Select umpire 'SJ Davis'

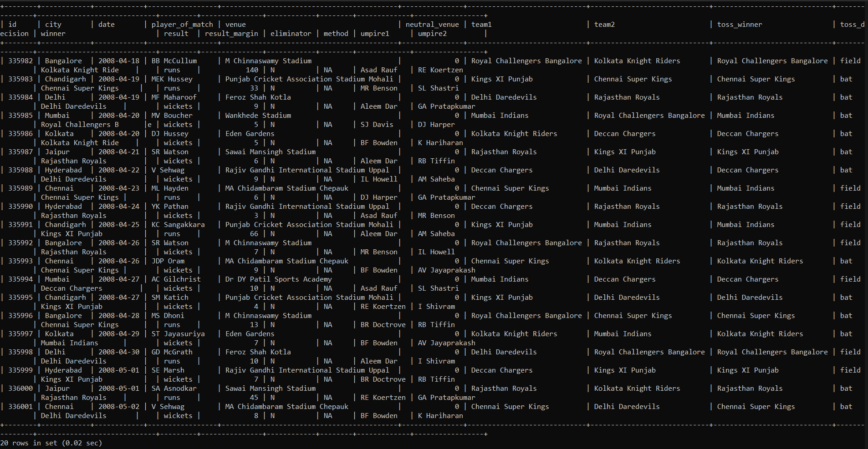tap(377, 125)
